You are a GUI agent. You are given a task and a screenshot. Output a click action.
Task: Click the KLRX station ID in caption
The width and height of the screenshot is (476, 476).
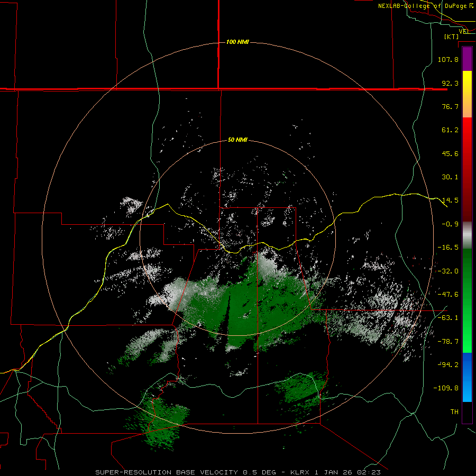(x=301, y=472)
